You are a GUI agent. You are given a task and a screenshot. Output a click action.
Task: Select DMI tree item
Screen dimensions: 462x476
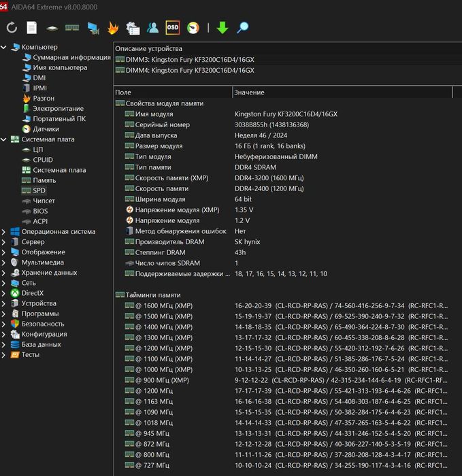pyautogui.click(x=34, y=78)
